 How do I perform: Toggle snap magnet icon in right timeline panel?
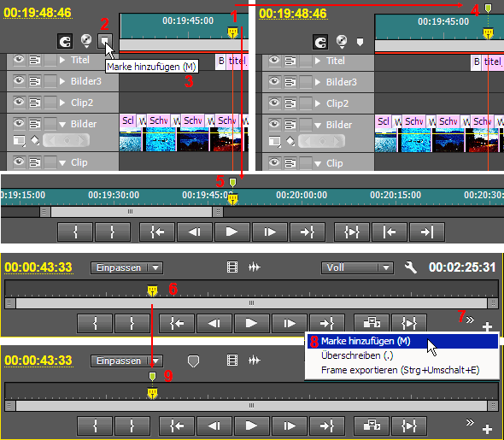click(320, 42)
